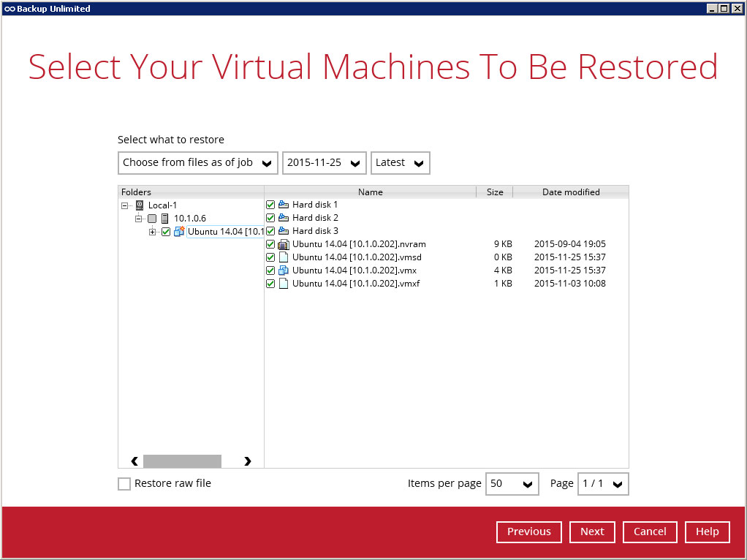Click the Local-1 destination icon in tree
The height and width of the screenshot is (560, 747).
pyautogui.click(x=140, y=205)
